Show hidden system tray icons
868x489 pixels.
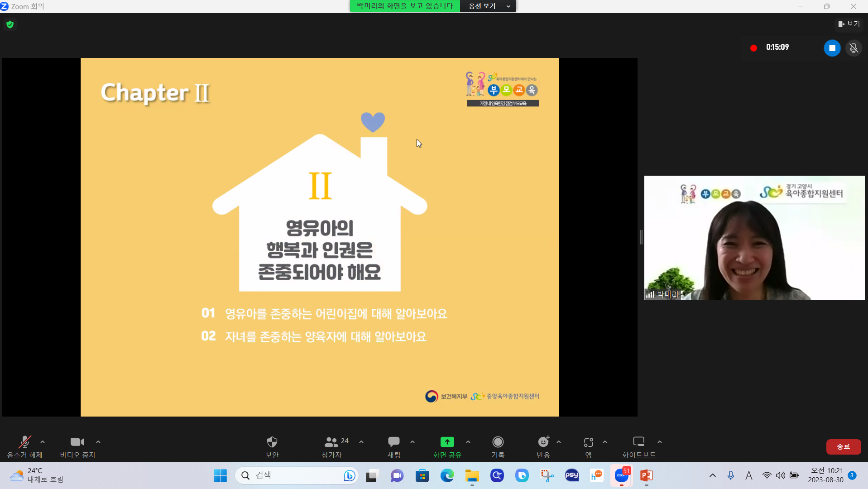pyautogui.click(x=712, y=475)
